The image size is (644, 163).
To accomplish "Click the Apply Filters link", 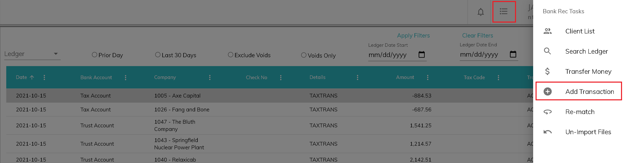I will point(413,35).
